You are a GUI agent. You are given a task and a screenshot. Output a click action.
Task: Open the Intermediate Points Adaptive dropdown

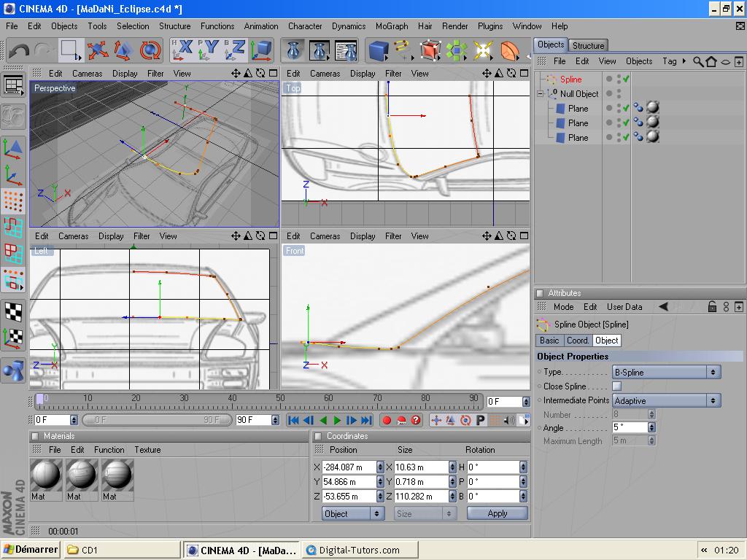[x=667, y=400]
